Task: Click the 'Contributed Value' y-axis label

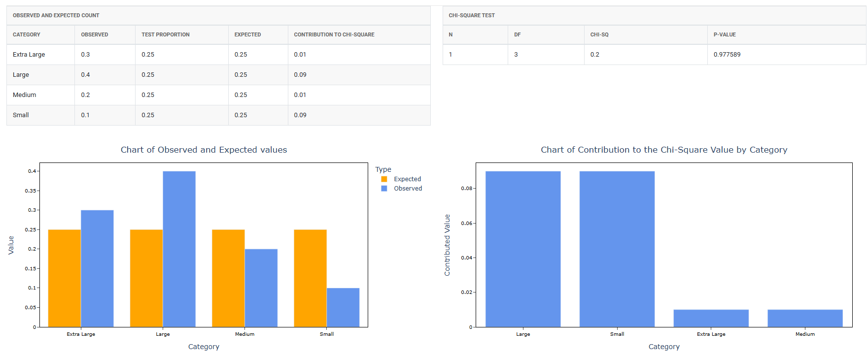Action: (448, 245)
